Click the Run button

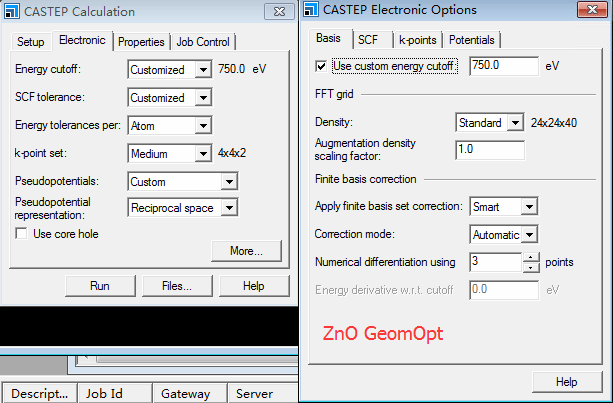100,286
